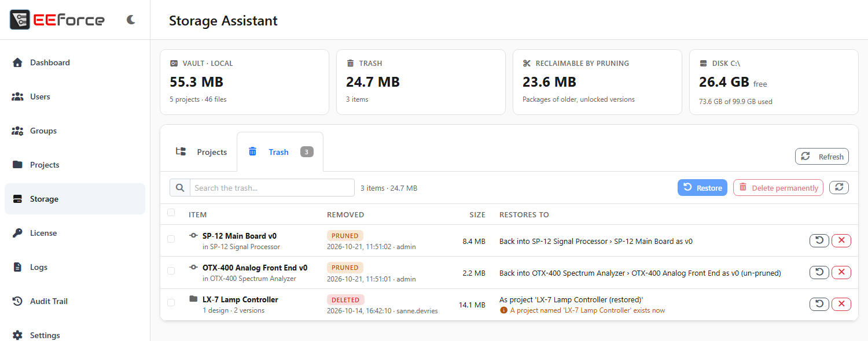868x341 pixels.
Task: Check the OTX-400 Analog Front End row checkbox
Action: tap(171, 270)
